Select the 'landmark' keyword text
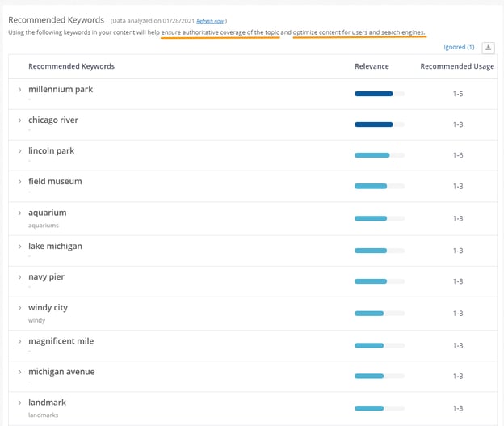The image size is (504, 426). (x=47, y=403)
